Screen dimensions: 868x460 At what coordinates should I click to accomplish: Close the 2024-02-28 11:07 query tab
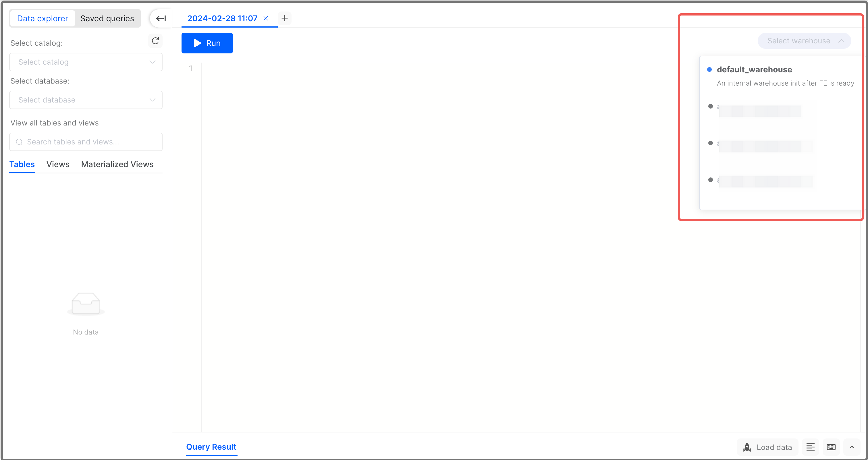(x=265, y=18)
